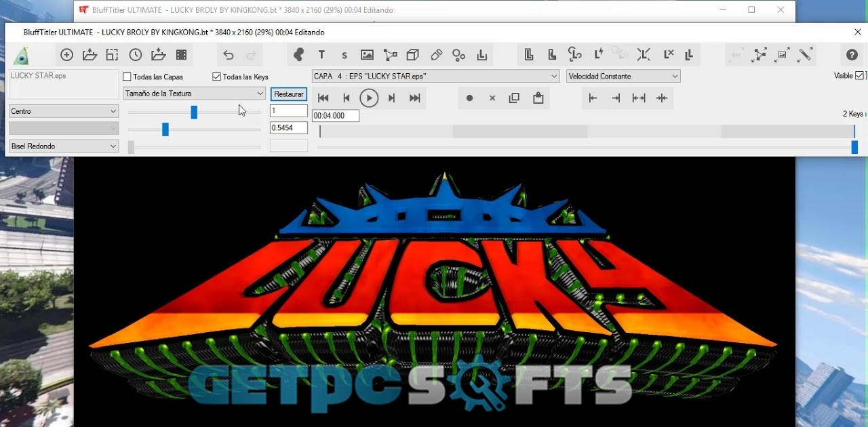Open the Bisel Redondo dropdown

64,146
